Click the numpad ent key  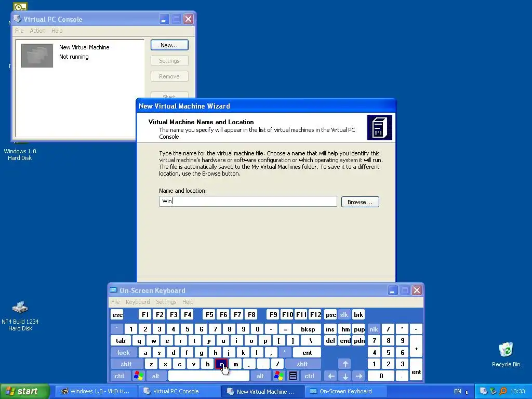click(x=416, y=370)
